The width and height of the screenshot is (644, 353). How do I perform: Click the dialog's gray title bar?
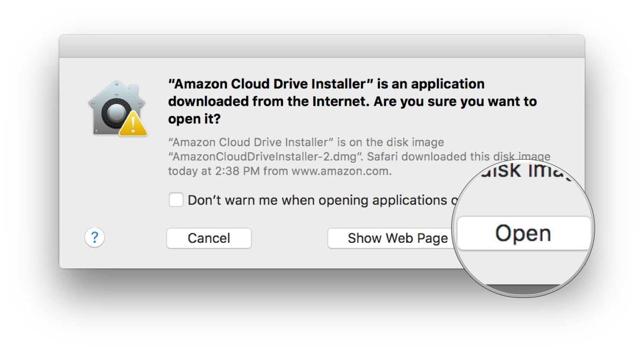point(322,46)
